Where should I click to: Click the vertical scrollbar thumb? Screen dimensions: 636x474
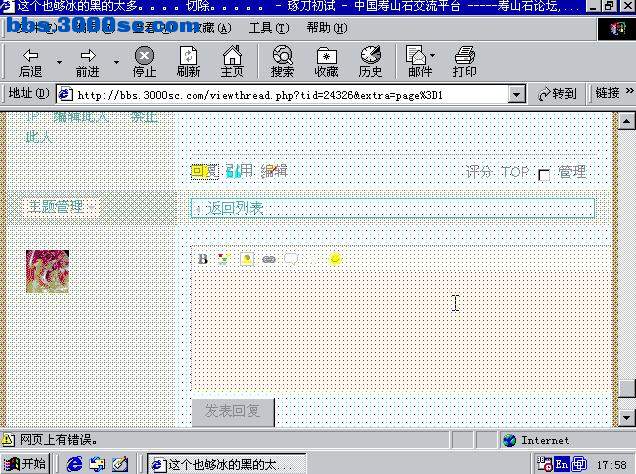tap(627, 388)
